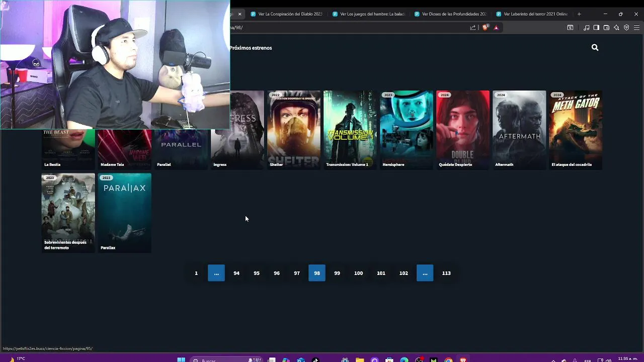Image resolution: width=644 pixels, height=362 pixels.
Task: Click the window search icon left of playlist
Action: point(570,28)
